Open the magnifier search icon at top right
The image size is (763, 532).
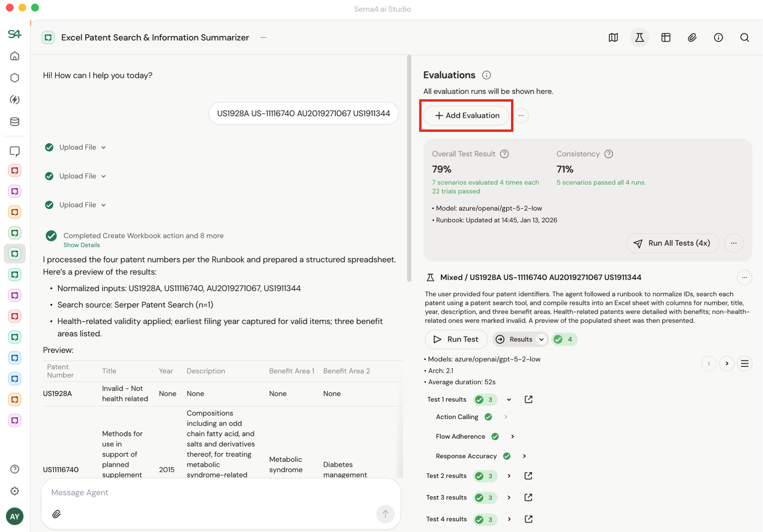(x=745, y=38)
